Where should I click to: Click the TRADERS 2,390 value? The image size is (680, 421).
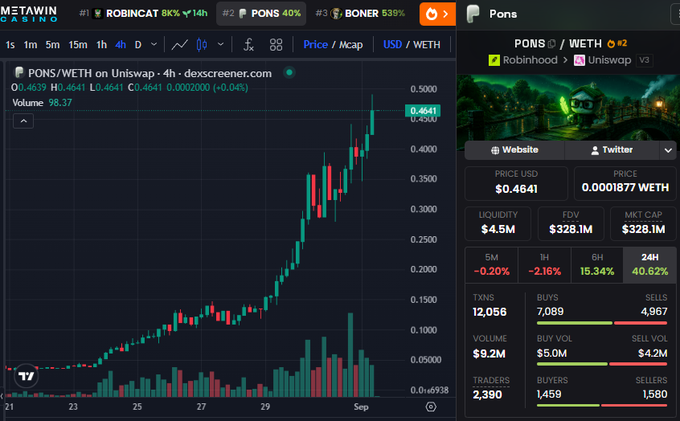click(487, 395)
